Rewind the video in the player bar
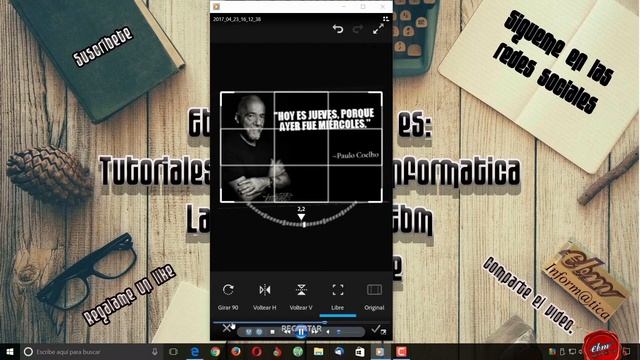This screenshot has height=360, width=640. (x=287, y=332)
